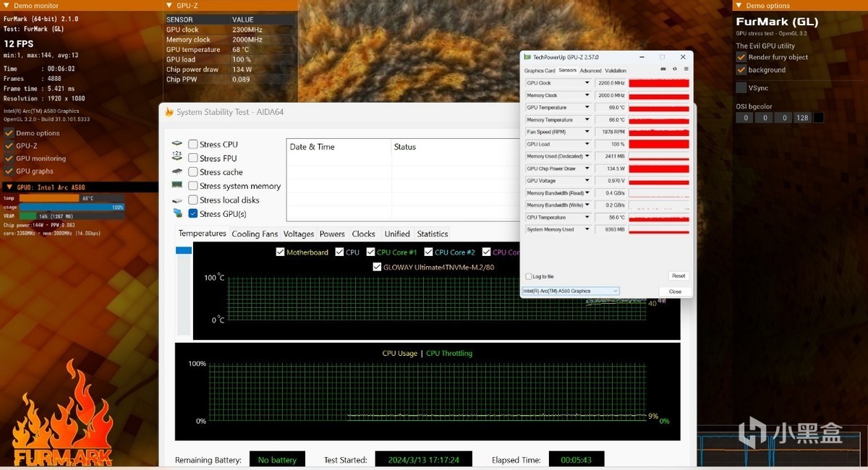
Task: Click the Date & Time column header
Action: click(x=312, y=147)
